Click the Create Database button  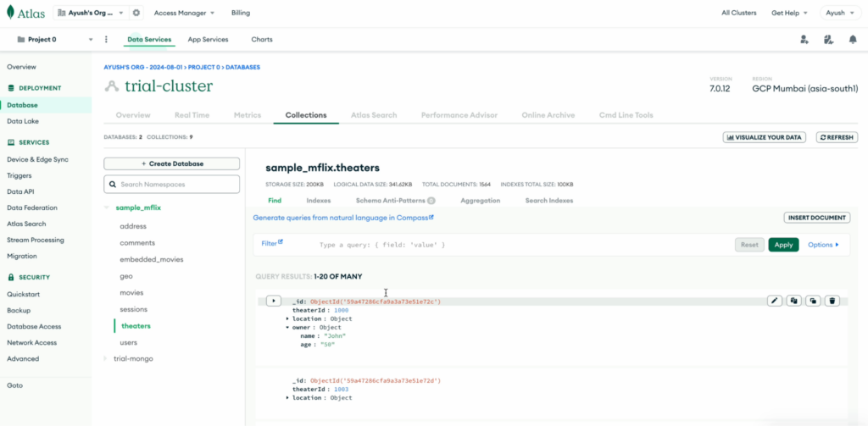click(171, 163)
